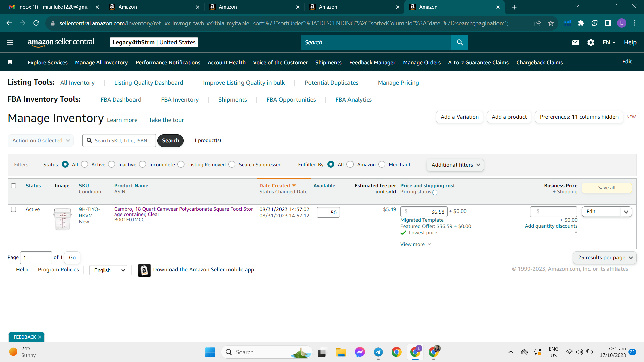Click the bookmark flag icon in nav bar
The height and width of the screenshot is (362, 644).
click(10, 62)
